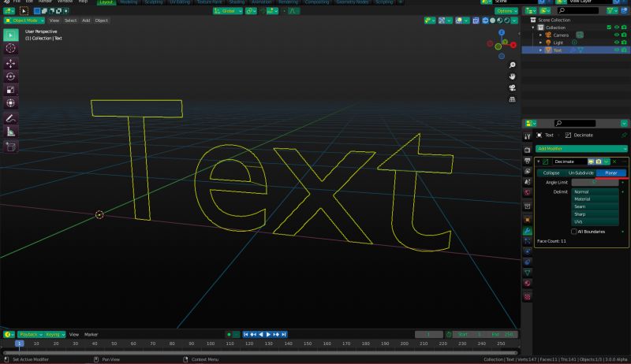Toggle Collection exclude checkbox in outliner

(609, 28)
